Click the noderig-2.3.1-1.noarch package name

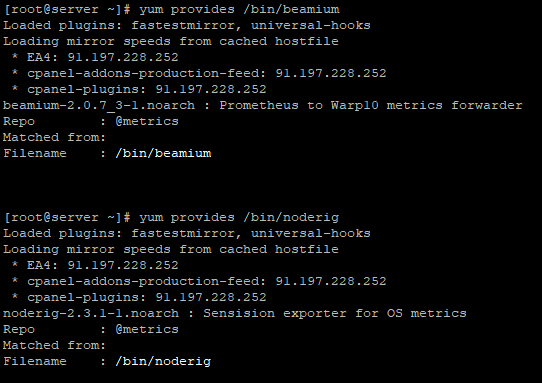pyautogui.click(x=91, y=314)
